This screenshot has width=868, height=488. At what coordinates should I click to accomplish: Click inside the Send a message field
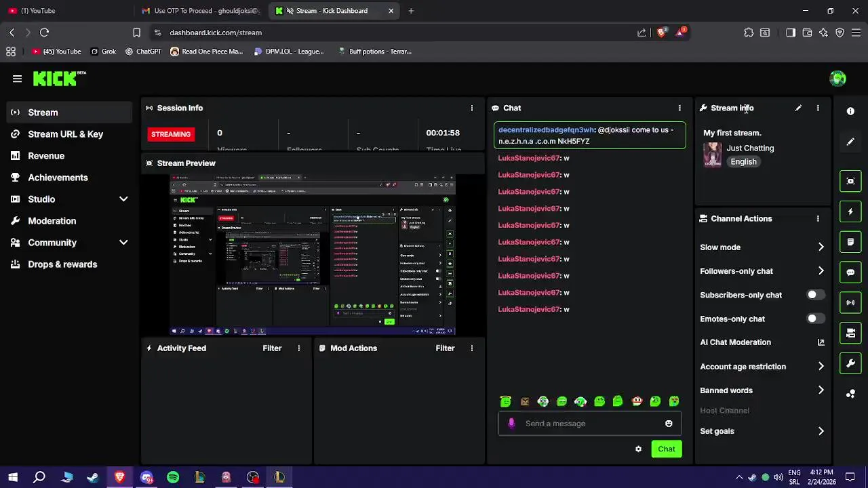pos(589,424)
